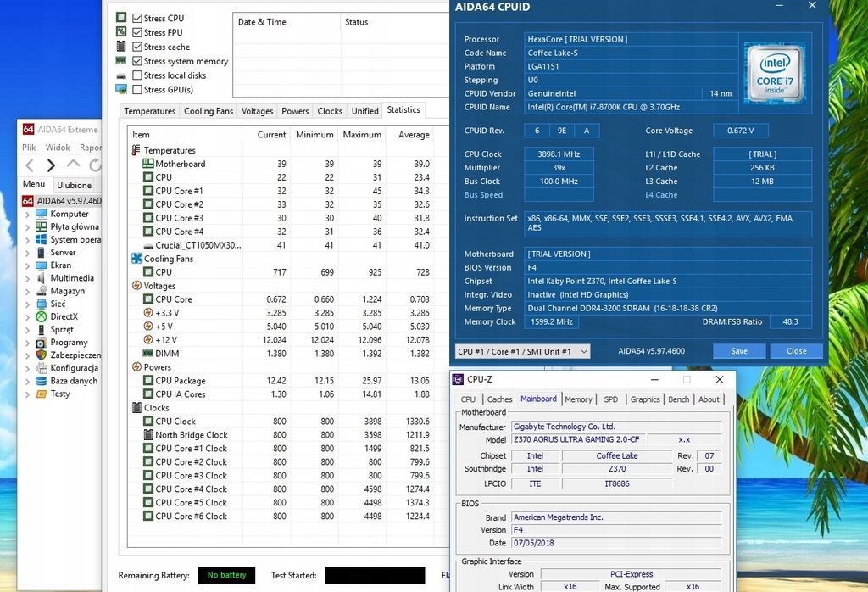Select the Bench tab in CPU-Z
Viewport: 868px width, 592px height.
679,399
